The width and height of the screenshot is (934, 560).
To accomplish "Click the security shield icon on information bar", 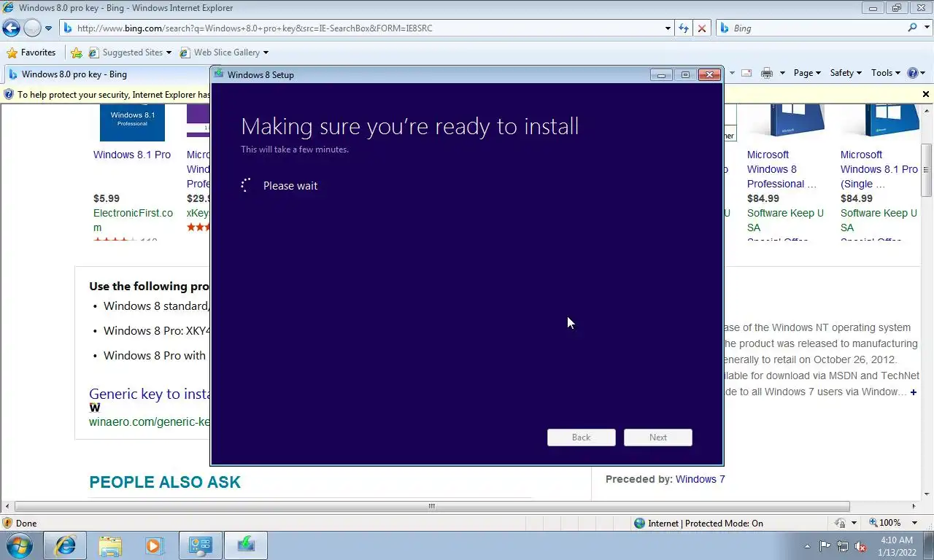I will pos(9,94).
